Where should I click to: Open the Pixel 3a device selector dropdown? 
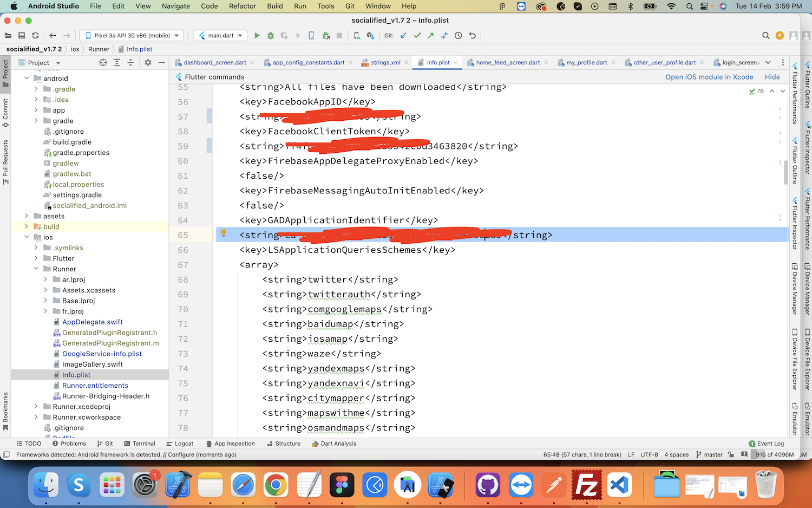point(132,36)
